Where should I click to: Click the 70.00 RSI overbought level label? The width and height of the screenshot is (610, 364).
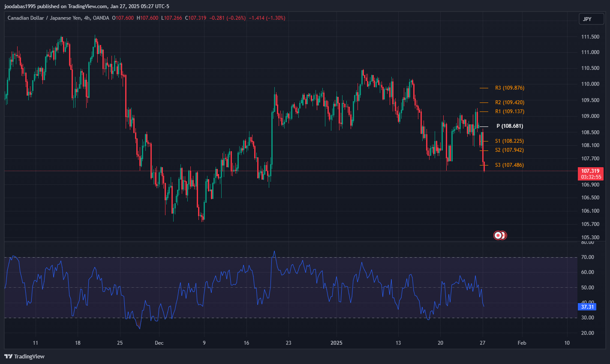click(x=588, y=257)
